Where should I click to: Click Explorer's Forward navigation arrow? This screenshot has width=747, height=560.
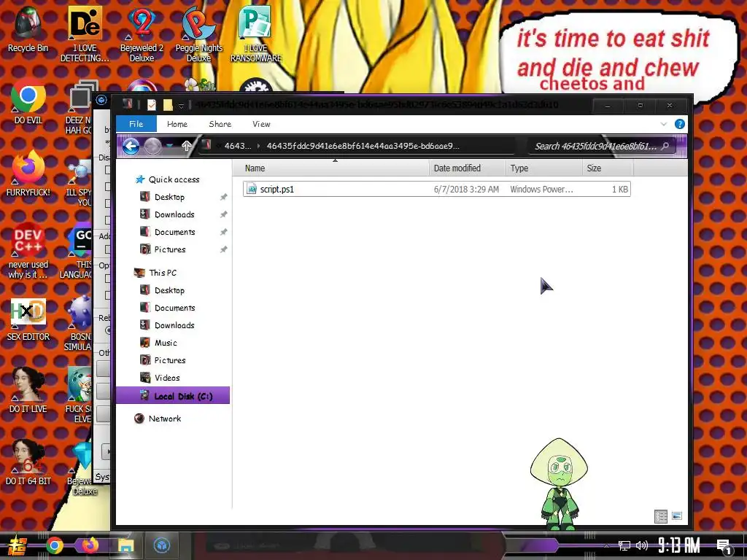point(152,146)
